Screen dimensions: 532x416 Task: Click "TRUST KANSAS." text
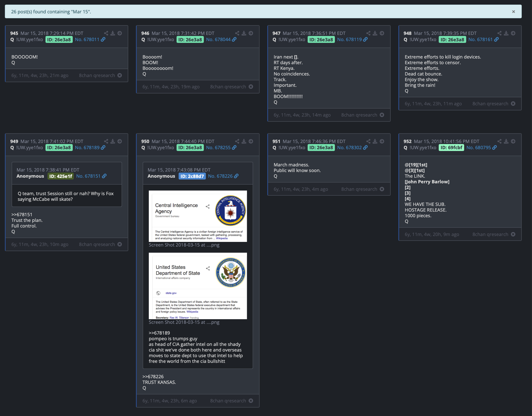(x=159, y=382)
